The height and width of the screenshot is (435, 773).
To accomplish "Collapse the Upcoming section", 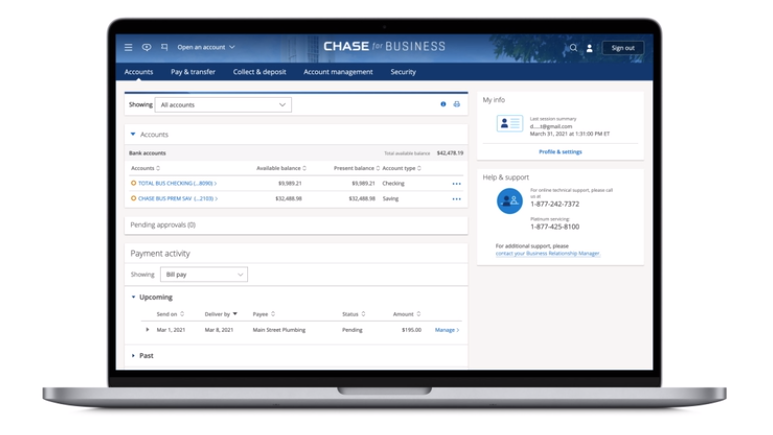I will point(133,297).
